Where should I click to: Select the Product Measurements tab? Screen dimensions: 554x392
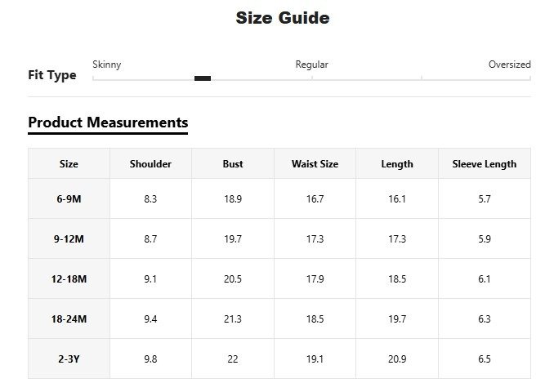pos(108,122)
